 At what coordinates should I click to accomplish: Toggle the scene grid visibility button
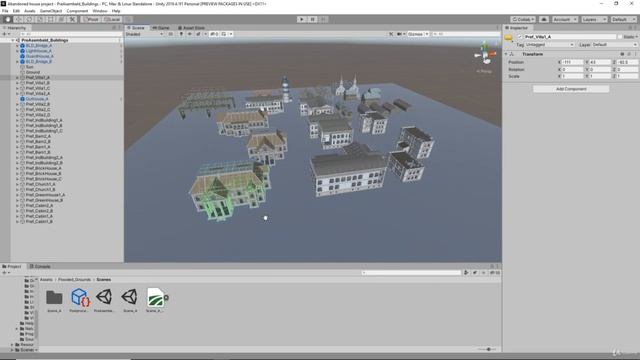224,34
